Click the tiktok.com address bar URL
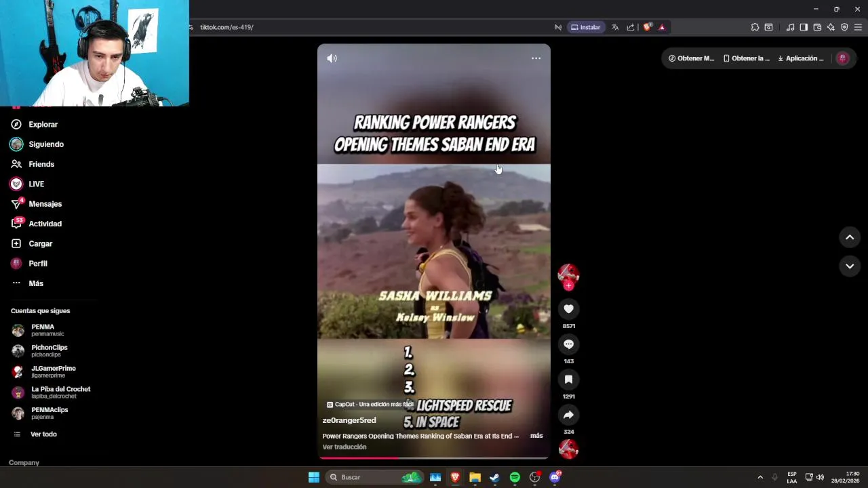This screenshot has width=868, height=488. click(x=226, y=27)
